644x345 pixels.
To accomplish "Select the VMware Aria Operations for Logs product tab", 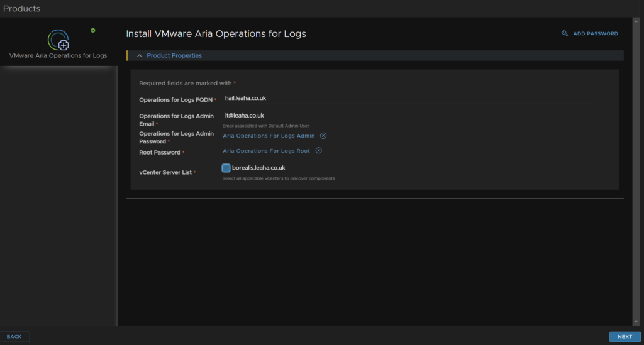I will coord(58,42).
